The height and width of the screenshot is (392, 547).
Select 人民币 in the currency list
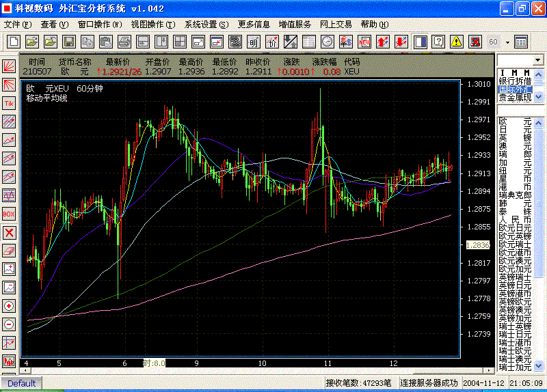pos(516,220)
